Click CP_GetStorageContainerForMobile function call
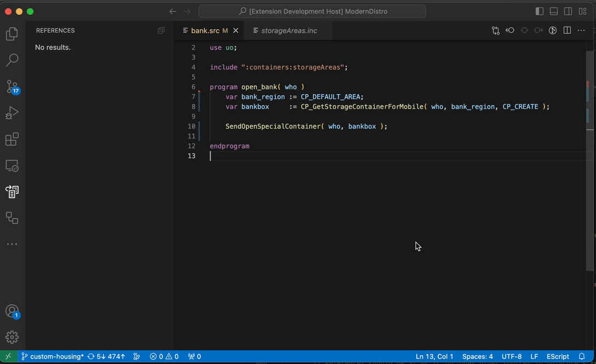The image size is (596, 364). coord(362,107)
